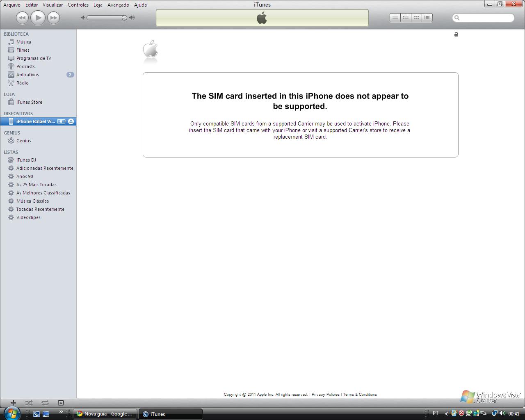Screen dimensions: 525x420
Task: Click the iPhone battery indicator icon
Action: pos(62,121)
